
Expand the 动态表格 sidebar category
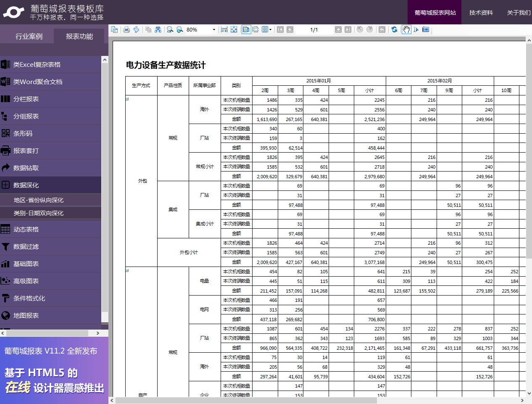click(50, 230)
